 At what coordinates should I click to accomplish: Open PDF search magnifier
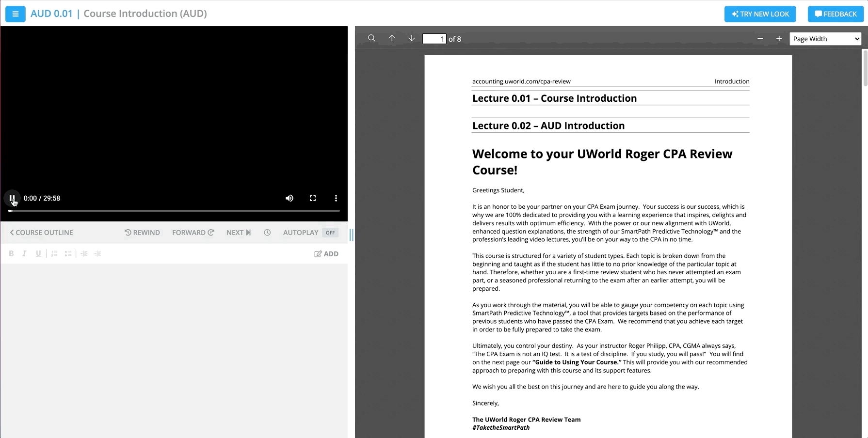click(372, 38)
